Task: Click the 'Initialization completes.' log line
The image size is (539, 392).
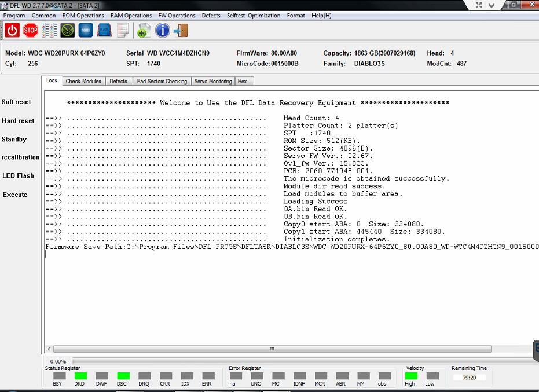Action: pos(336,239)
